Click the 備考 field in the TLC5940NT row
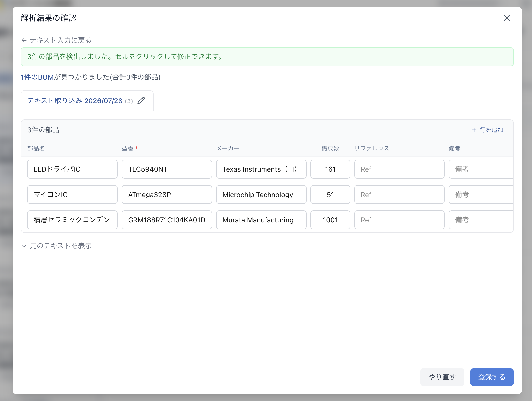 (481, 169)
